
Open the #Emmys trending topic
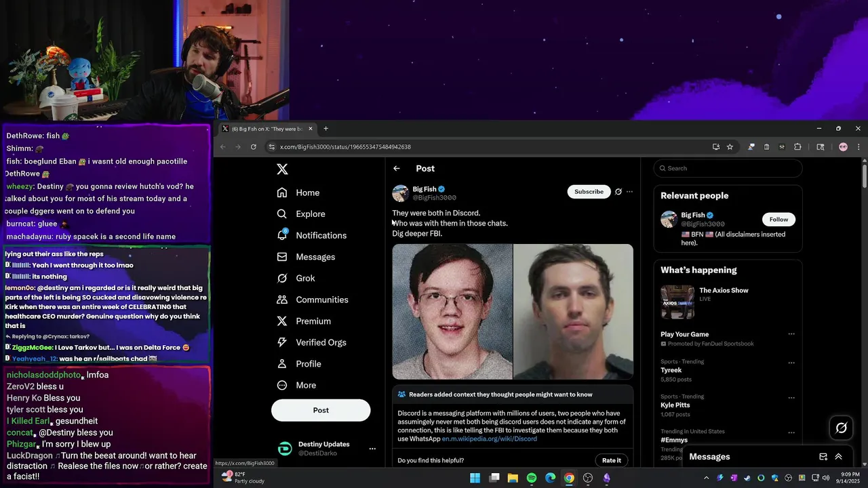(x=674, y=440)
